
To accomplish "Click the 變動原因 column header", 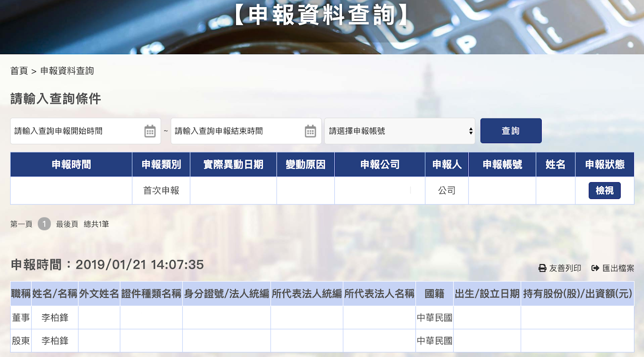I will pyautogui.click(x=305, y=164).
